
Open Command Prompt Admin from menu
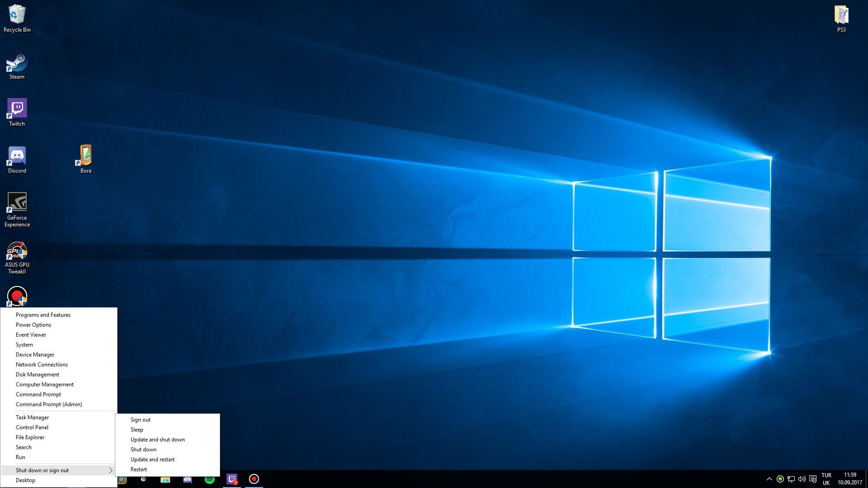pos(49,404)
